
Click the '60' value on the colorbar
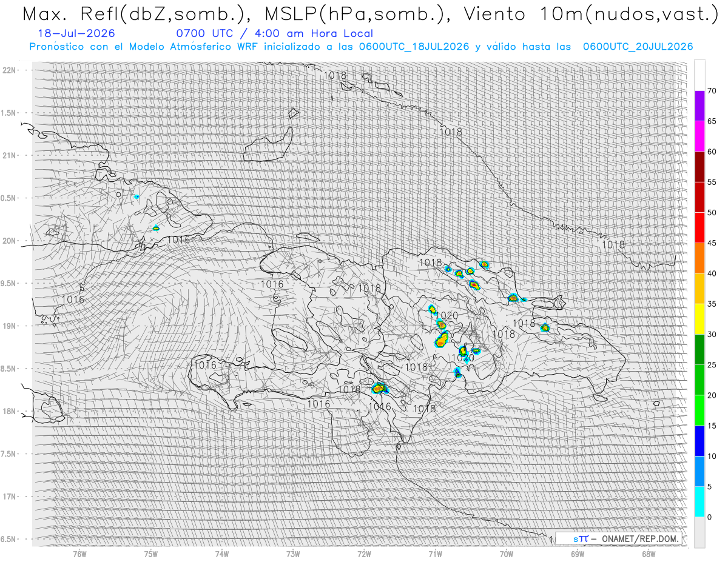click(712, 152)
